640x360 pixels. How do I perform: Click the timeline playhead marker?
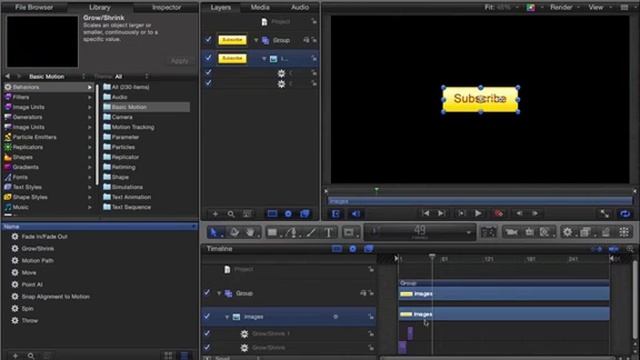[x=432, y=257]
